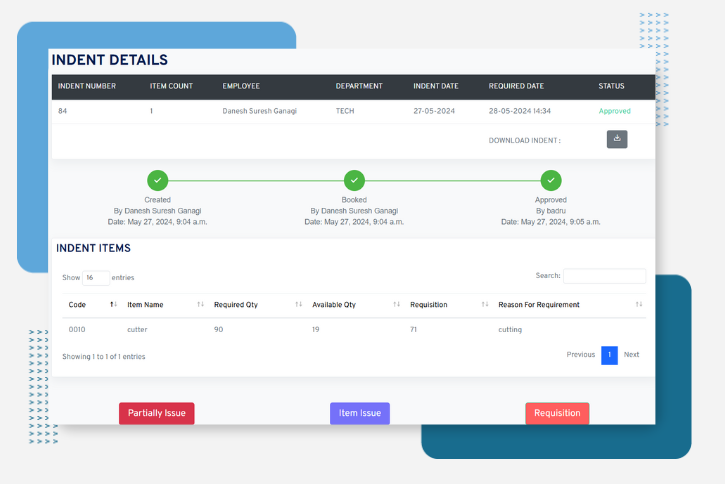Sort table by Code column arrows
Screen dimensions: 725x484
tap(113, 304)
